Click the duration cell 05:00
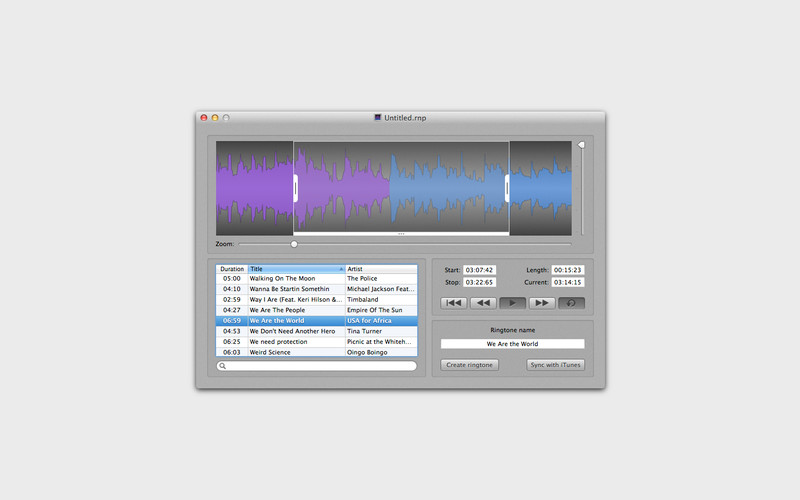 [x=232, y=279]
